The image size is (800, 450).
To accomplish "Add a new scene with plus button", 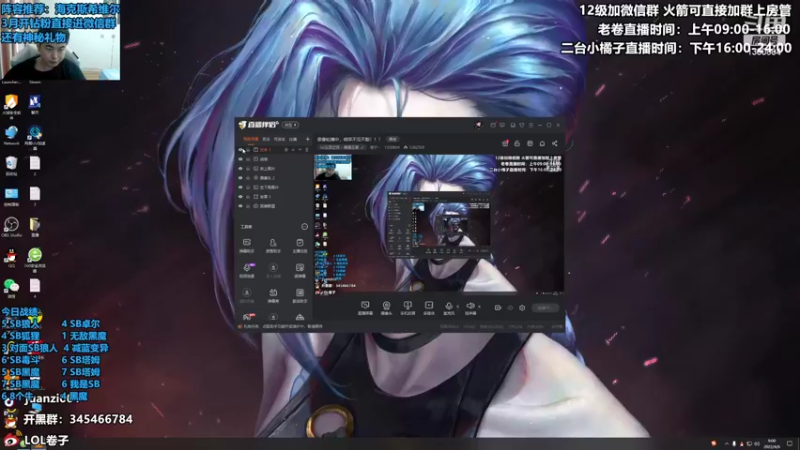I will [x=308, y=139].
